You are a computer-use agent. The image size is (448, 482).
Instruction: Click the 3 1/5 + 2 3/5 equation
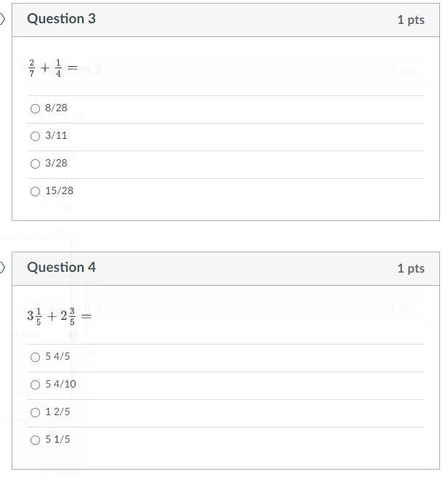(59, 316)
